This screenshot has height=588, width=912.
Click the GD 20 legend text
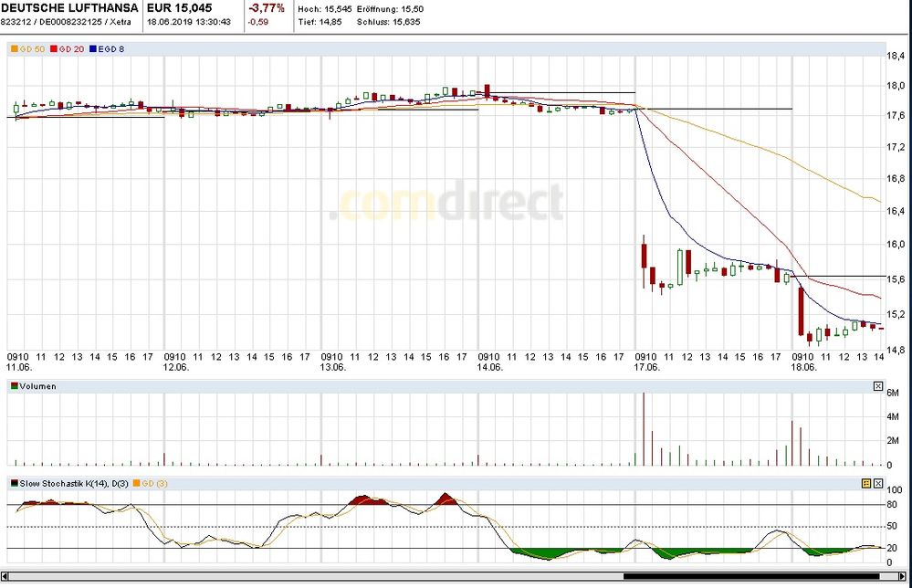[71, 49]
